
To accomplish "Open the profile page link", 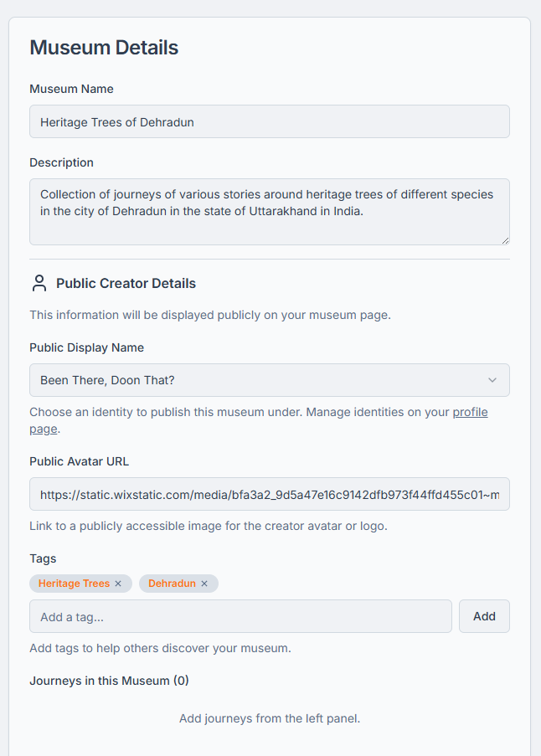I will coord(470,413).
